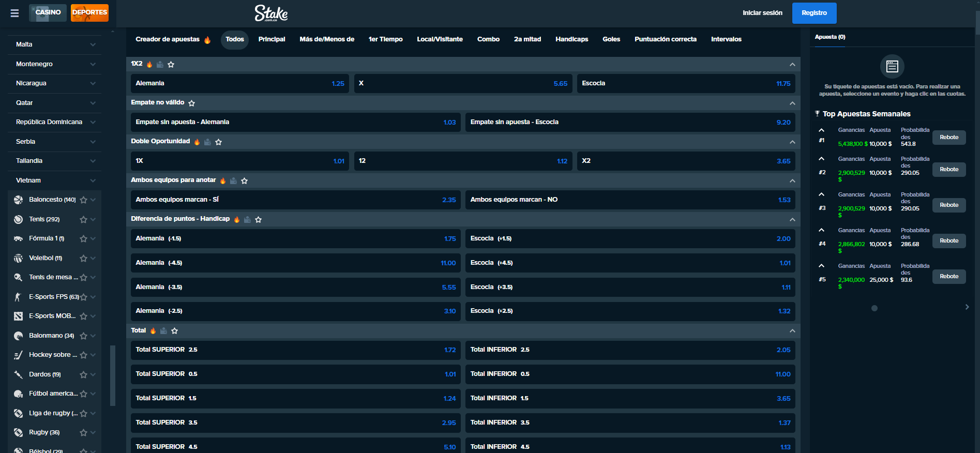Open the Apuesta (0) bet slip tab

click(x=830, y=37)
